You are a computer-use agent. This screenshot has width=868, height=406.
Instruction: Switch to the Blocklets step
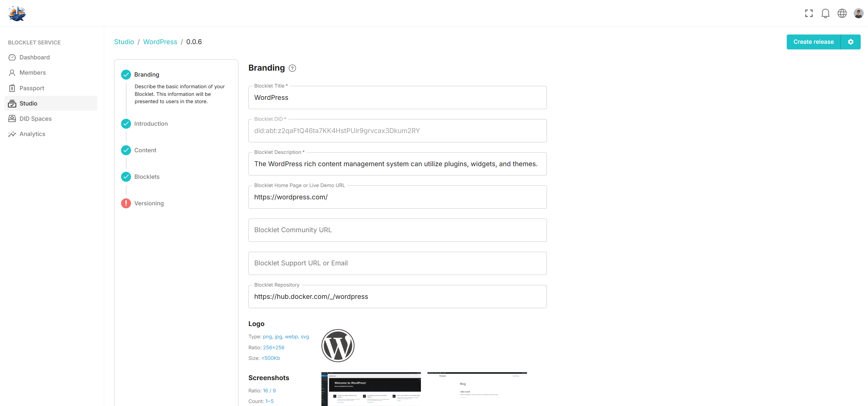(147, 176)
